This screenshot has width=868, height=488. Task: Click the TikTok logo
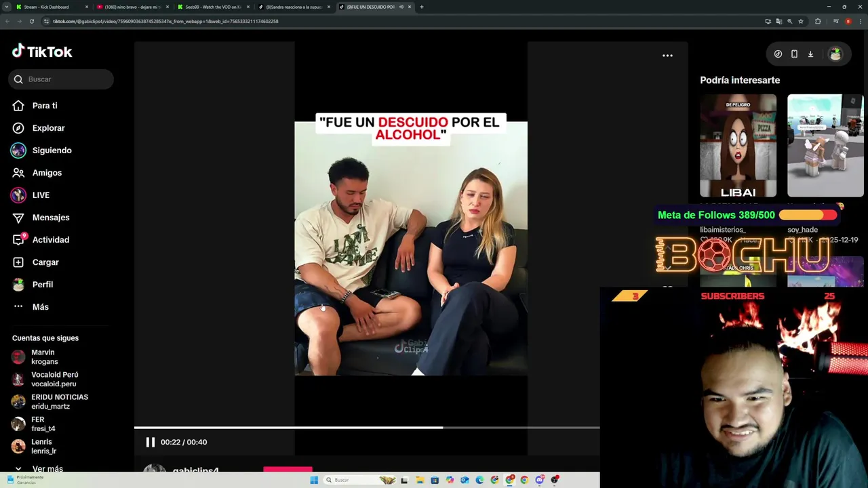click(x=42, y=52)
